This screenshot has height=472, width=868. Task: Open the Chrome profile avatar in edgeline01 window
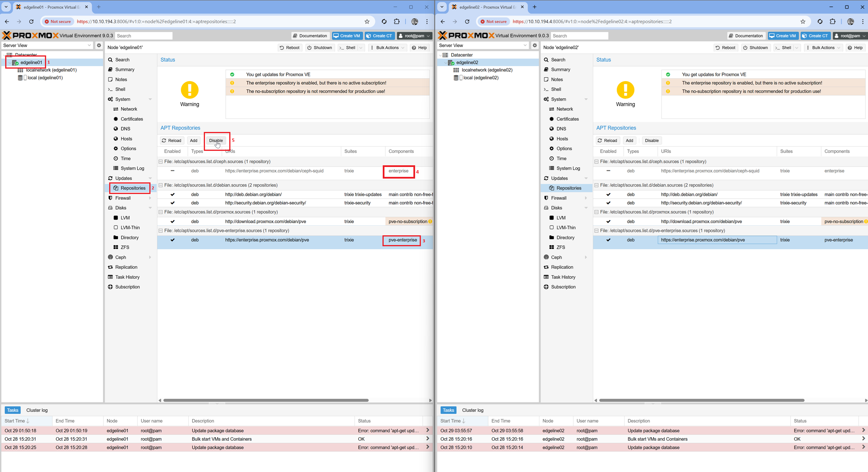[414, 21]
